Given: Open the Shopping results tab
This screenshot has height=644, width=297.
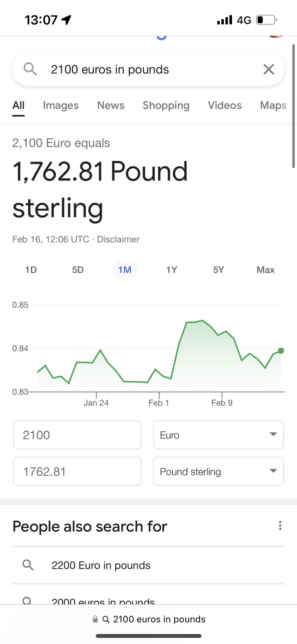Looking at the screenshot, I should pos(166,105).
